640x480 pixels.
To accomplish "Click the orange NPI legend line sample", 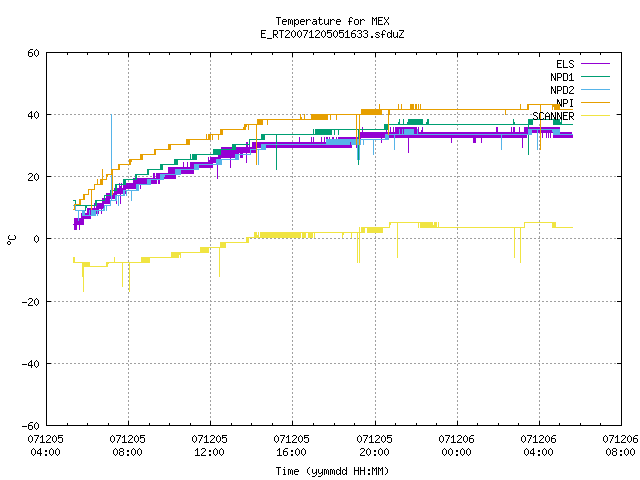I will tap(595, 103).
